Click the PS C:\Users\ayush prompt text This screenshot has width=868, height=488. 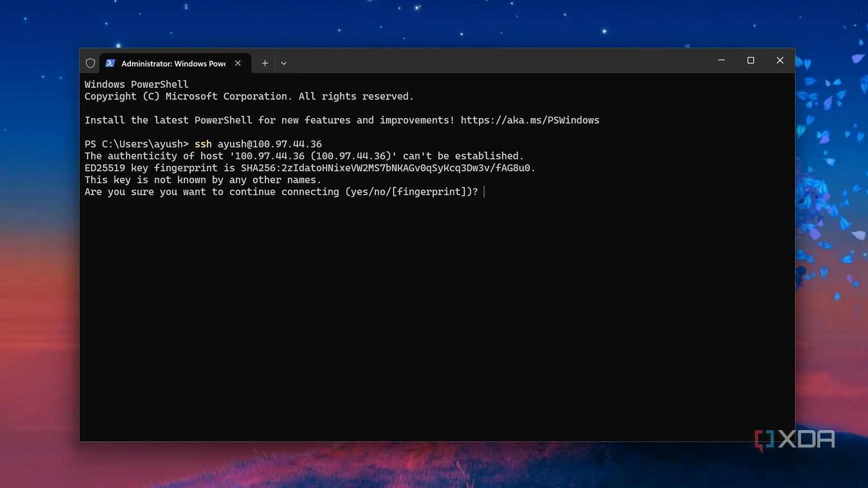(x=137, y=144)
